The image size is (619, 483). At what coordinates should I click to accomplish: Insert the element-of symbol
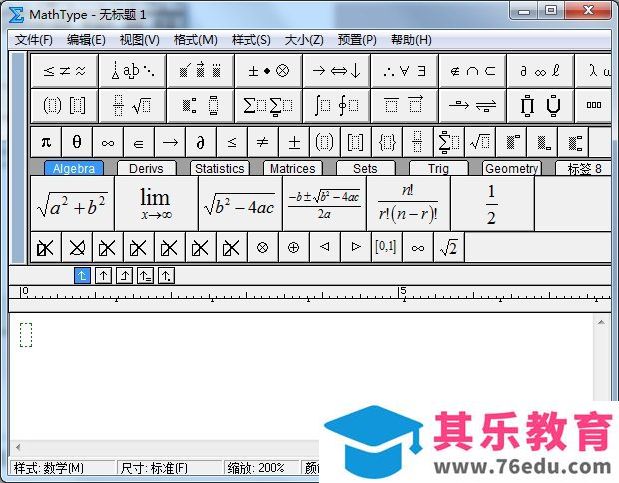[x=139, y=142]
